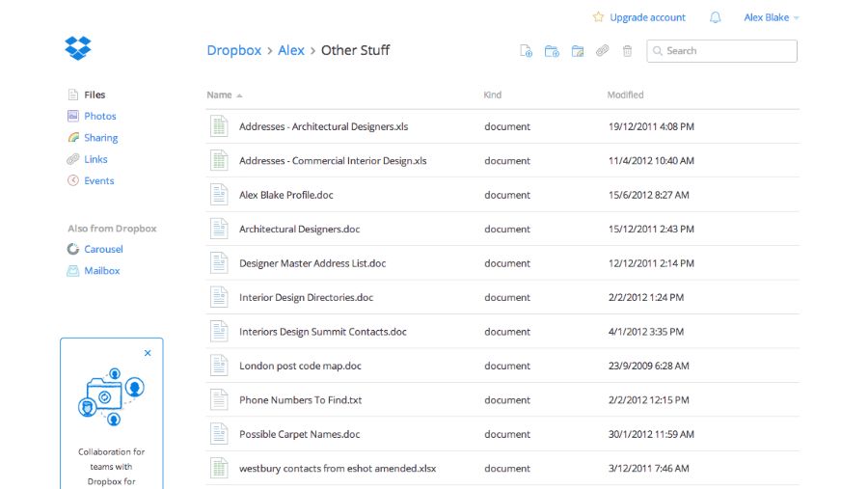Open the Alex Blake account dropdown

click(x=771, y=17)
